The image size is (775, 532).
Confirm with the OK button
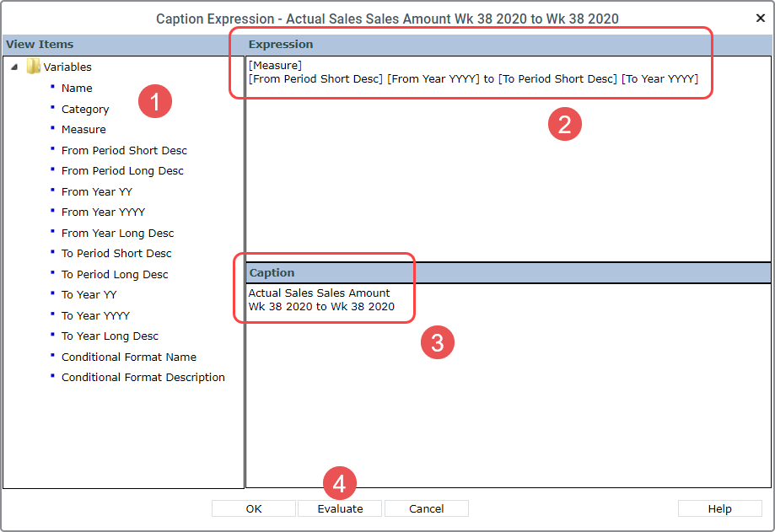[254, 508]
